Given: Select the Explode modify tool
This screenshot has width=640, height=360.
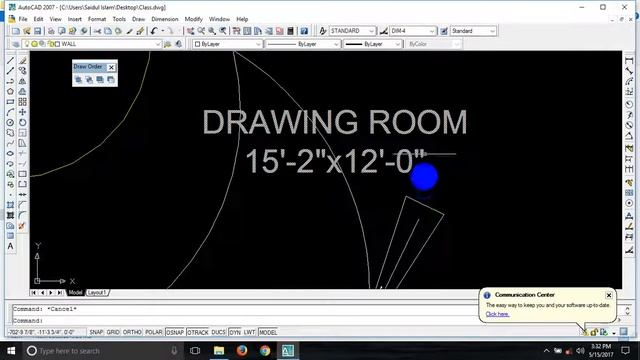Looking at the screenshot, I should (x=22, y=226).
